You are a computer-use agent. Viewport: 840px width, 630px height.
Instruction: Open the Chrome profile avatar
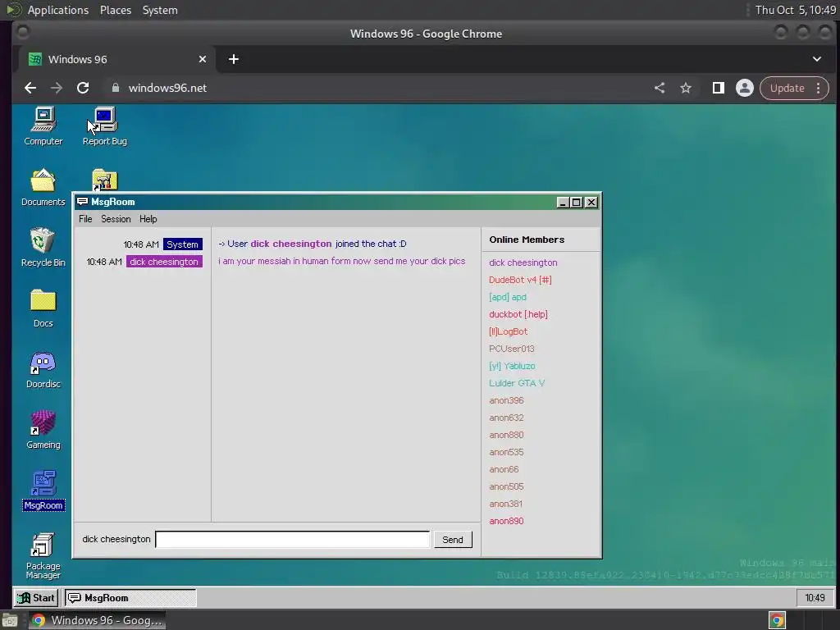point(745,88)
